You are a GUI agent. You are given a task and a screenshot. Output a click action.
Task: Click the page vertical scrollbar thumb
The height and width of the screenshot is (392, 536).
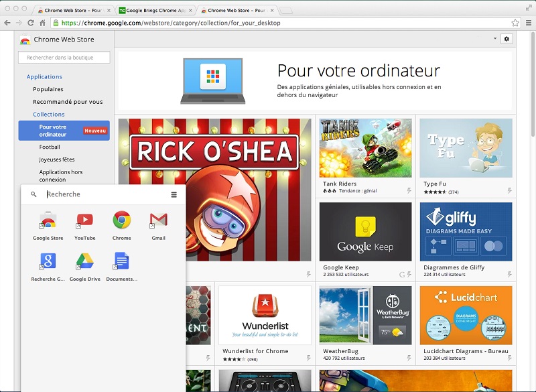pos(533,84)
